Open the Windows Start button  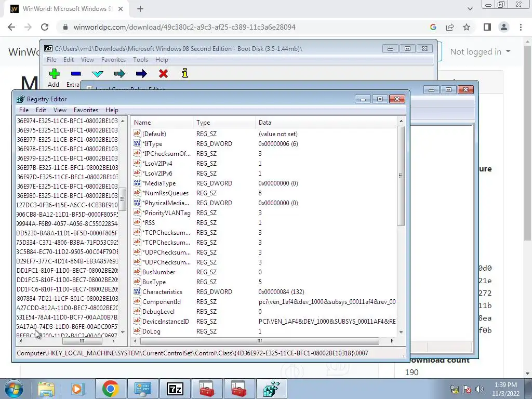click(14, 389)
